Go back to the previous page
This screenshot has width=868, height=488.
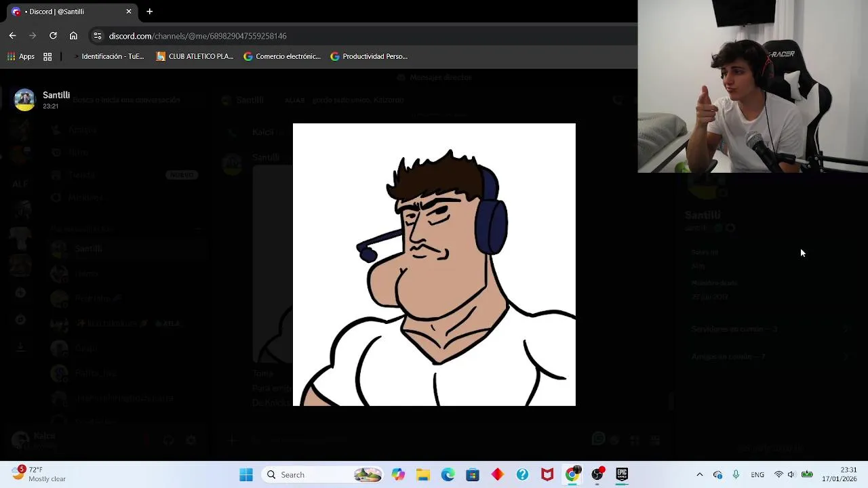point(12,36)
